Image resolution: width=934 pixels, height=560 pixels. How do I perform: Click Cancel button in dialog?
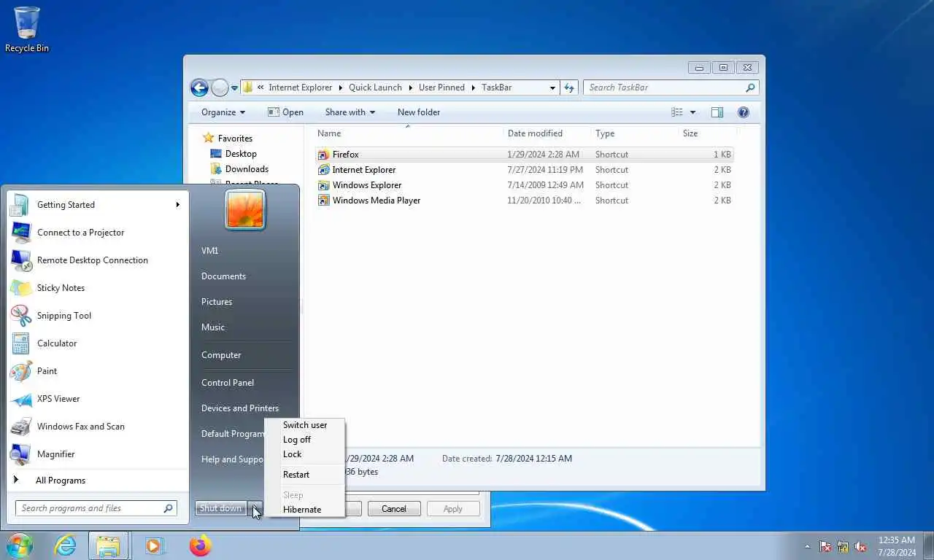click(x=393, y=509)
